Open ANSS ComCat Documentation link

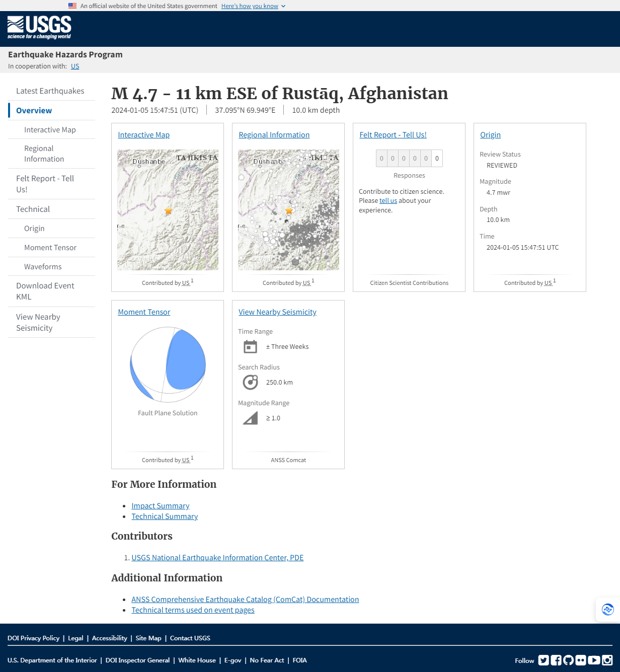pos(245,600)
